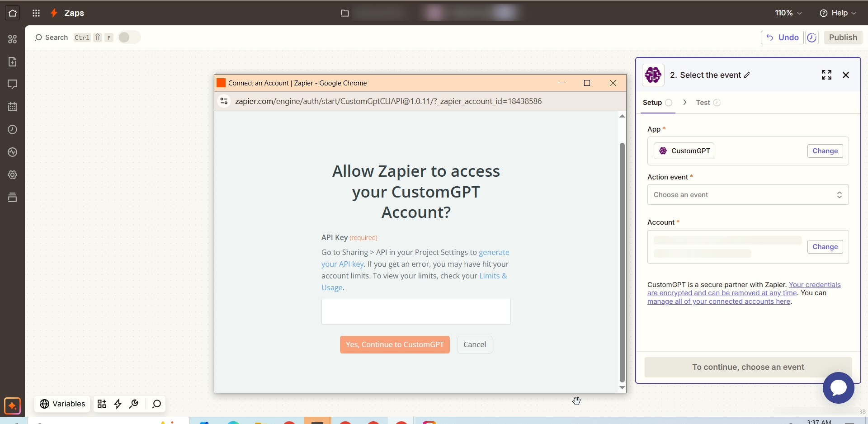Cancel the account connection popup
The height and width of the screenshot is (424, 868).
tap(475, 344)
